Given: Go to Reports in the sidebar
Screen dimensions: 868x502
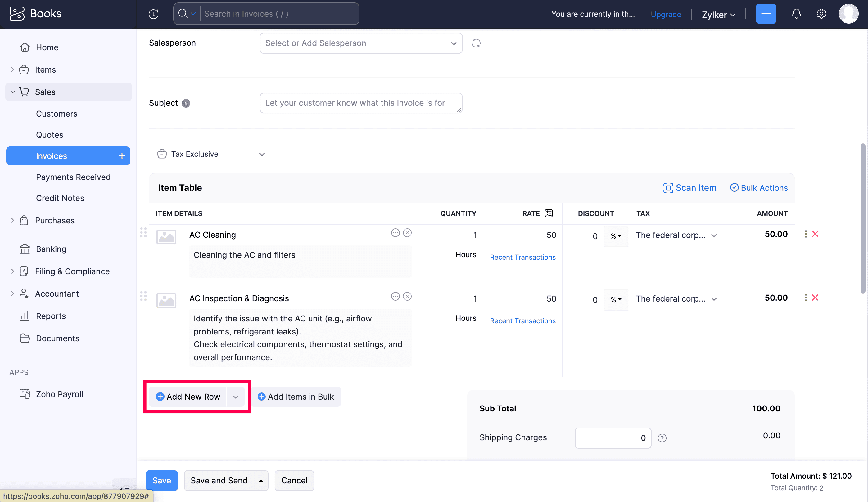Looking at the screenshot, I should [x=51, y=316].
